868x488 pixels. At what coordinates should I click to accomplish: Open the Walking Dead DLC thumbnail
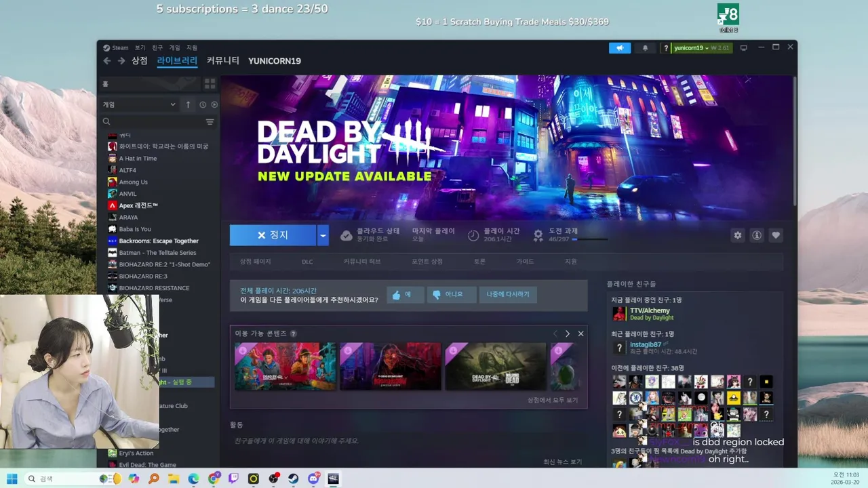pos(495,366)
